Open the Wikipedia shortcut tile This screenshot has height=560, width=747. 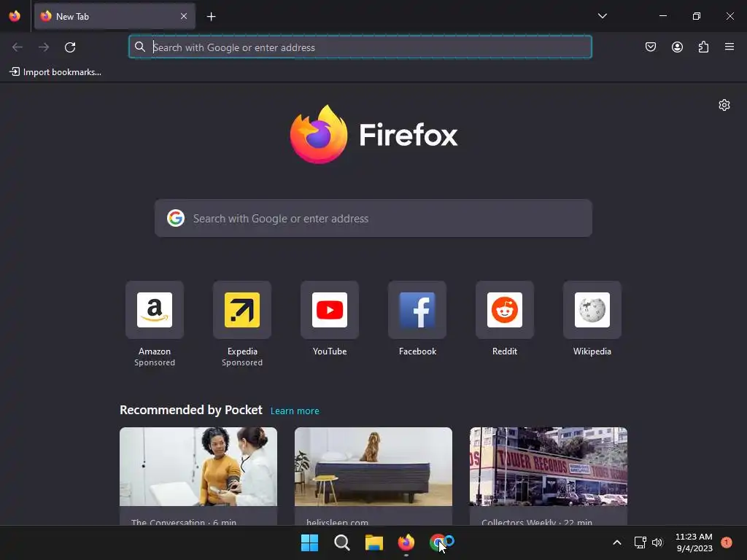pos(592,310)
